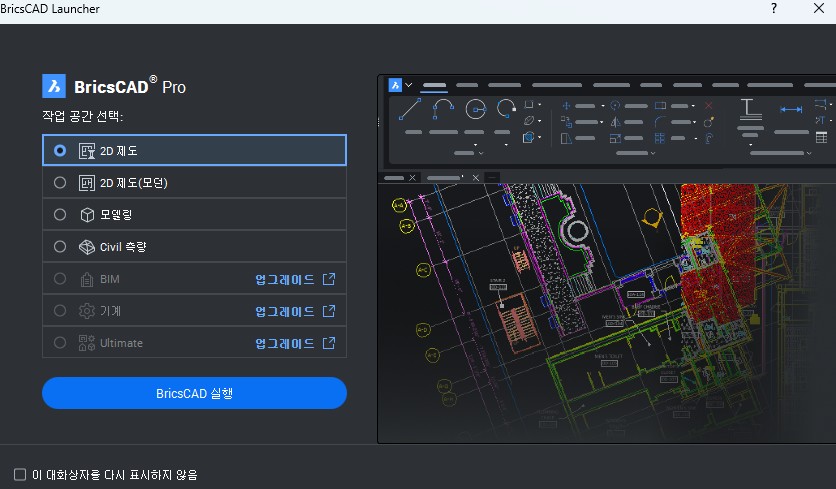The height and width of the screenshot is (489, 836).
Task: Choose the 2D 제도(모던) radio button
Action: point(60,182)
